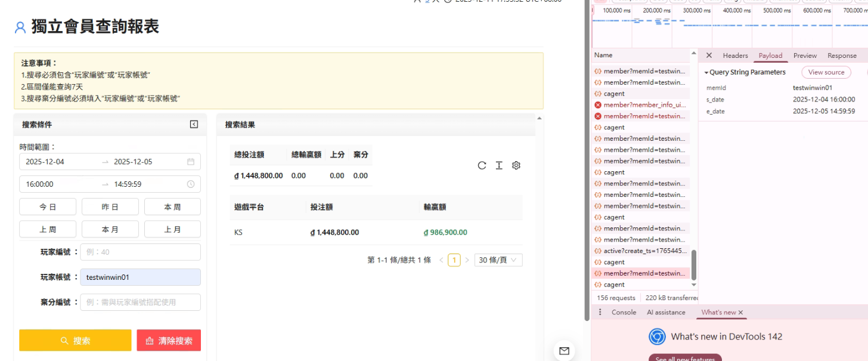Open the 30 條/頁 page size dropdown

498,260
